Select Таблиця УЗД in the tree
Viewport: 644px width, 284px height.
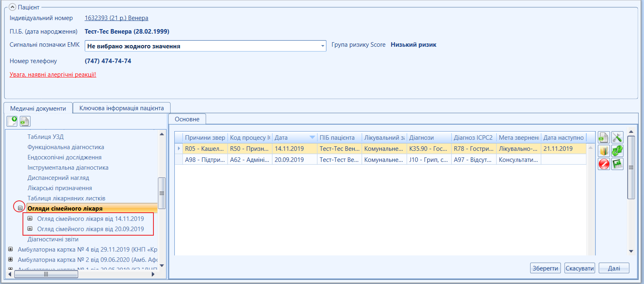[x=45, y=137]
